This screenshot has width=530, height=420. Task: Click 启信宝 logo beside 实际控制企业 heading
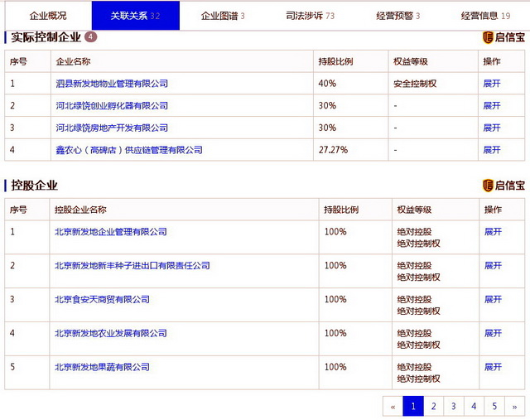click(503, 37)
